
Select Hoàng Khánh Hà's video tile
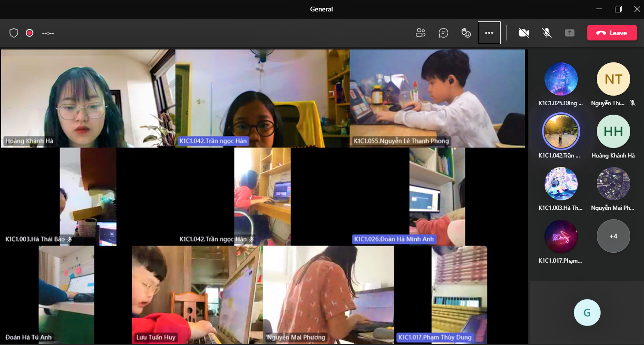88,98
